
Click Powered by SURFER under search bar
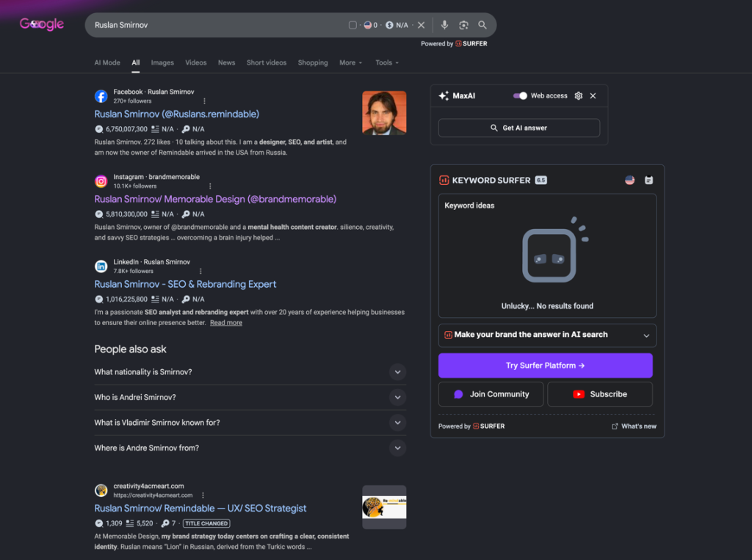click(454, 43)
